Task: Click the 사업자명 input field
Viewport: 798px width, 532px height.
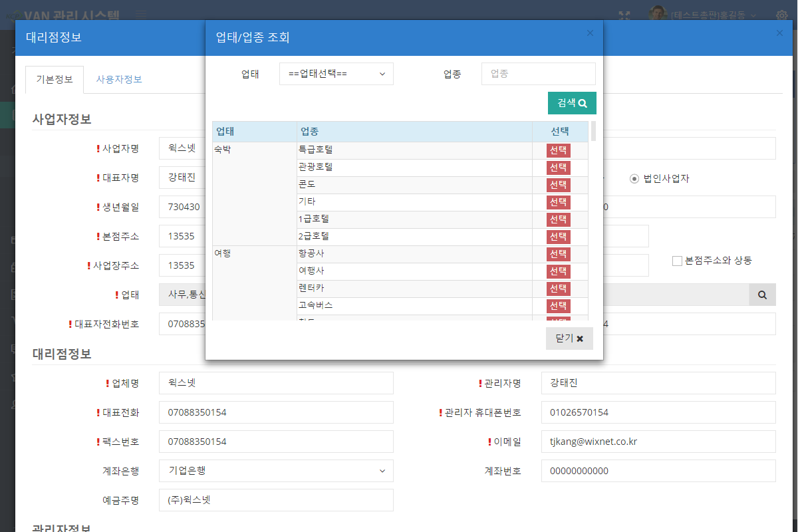Action: tap(182, 148)
